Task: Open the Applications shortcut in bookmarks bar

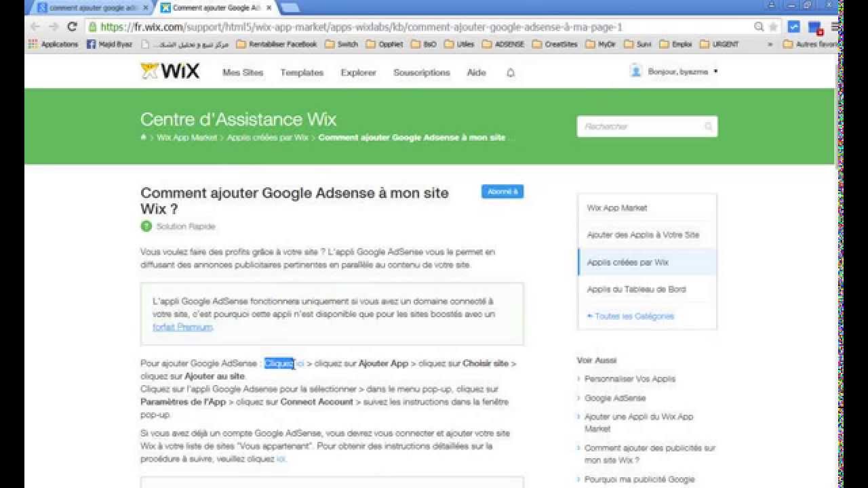Action: click(x=54, y=44)
